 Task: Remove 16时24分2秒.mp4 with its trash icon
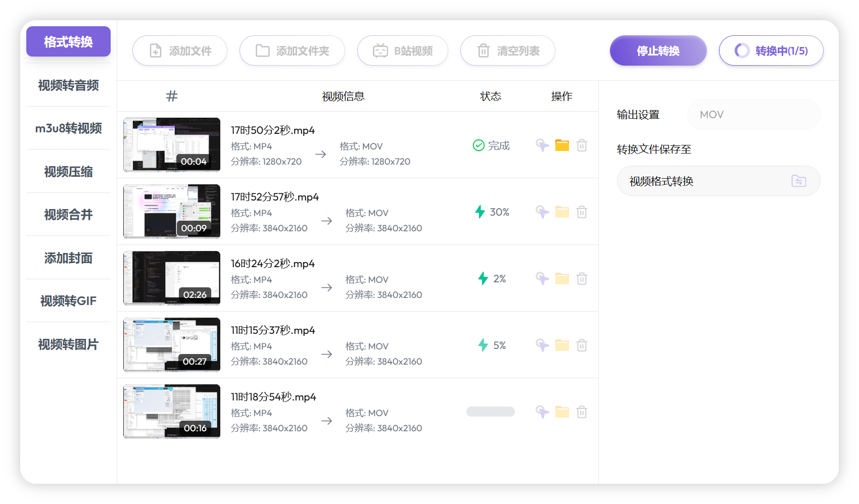[x=582, y=278]
